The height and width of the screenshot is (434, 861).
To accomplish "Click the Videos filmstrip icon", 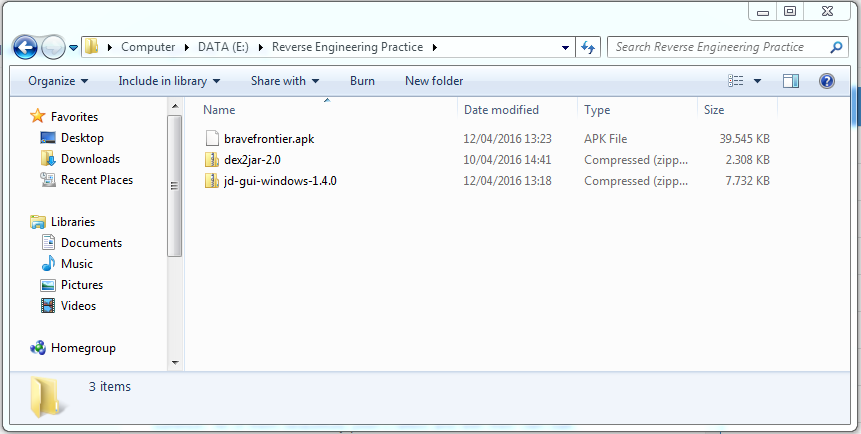I will tap(48, 305).
